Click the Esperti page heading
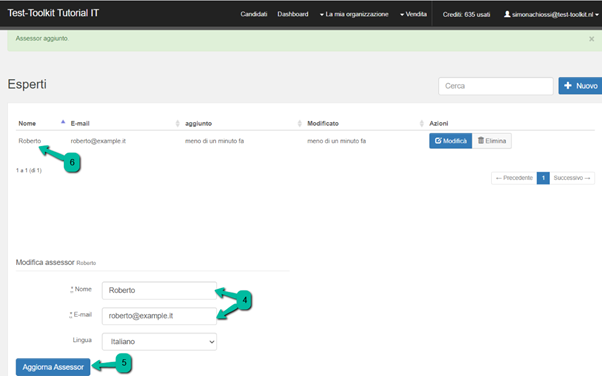Screen dimensions: 602x376 (27, 84)
